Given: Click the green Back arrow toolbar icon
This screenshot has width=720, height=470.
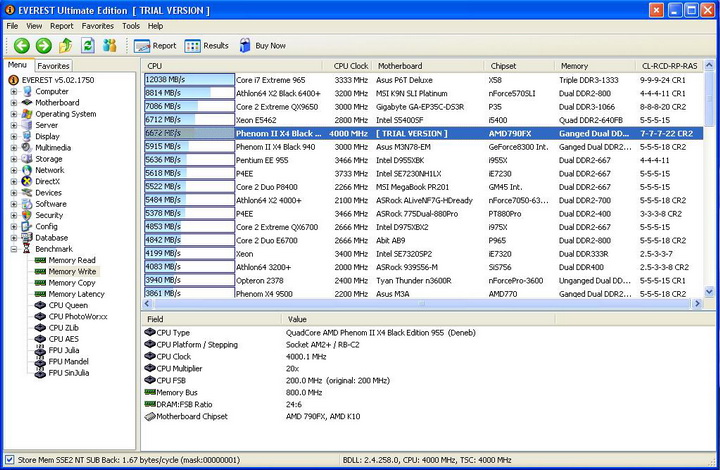Looking at the screenshot, I should coord(22,45).
